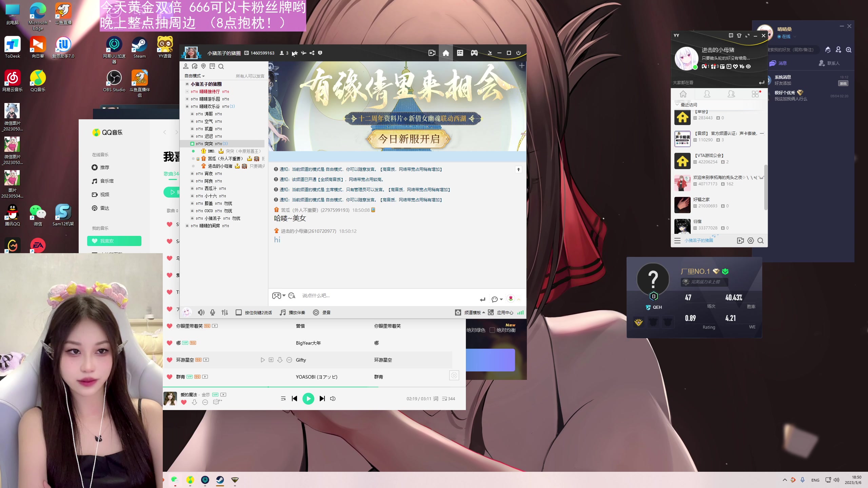868x488 pixels.
Task: Open the home tab in YY main panel
Action: [x=683, y=94]
